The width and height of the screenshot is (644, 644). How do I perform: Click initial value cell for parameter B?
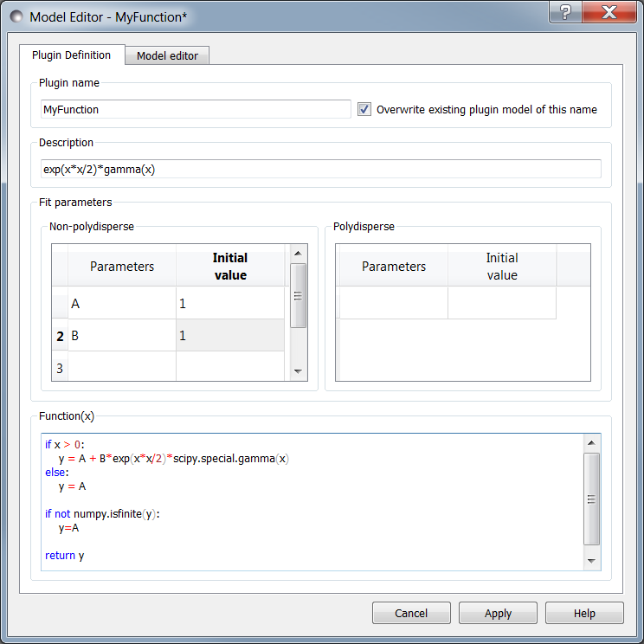point(229,336)
